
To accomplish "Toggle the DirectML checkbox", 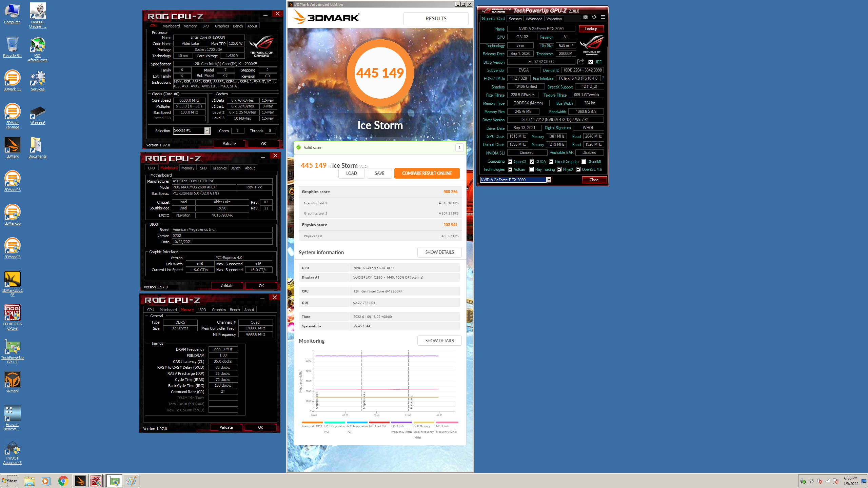I will tap(584, 162).
